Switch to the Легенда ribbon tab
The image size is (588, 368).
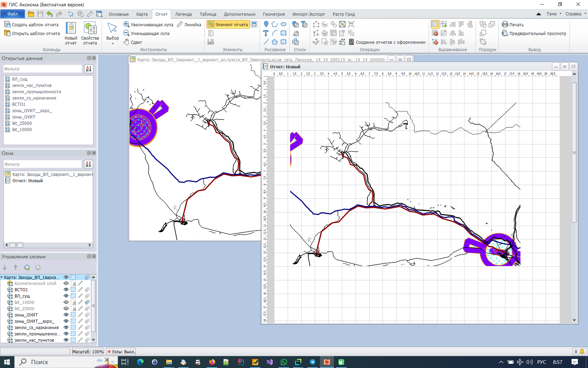point(184,14)
